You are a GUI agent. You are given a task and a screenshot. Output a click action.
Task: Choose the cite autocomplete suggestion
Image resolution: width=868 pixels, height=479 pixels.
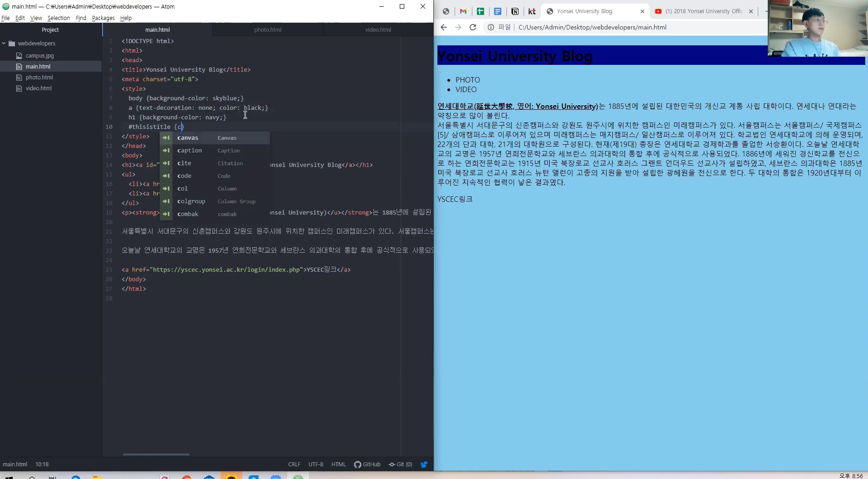pos(215,163)
